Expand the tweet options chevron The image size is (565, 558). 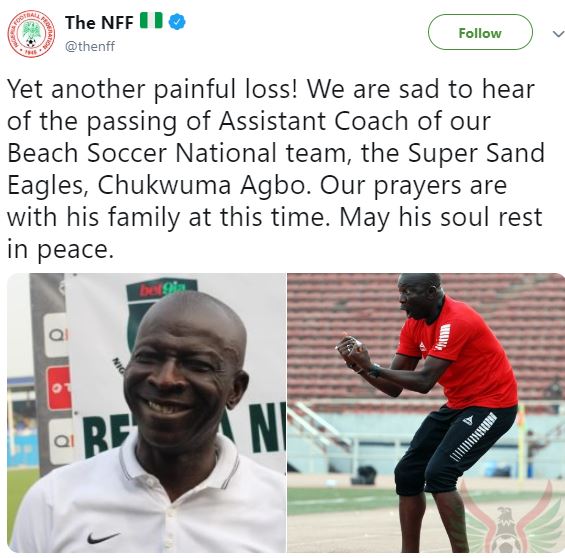pyautogui.click(x=558, y=34)
